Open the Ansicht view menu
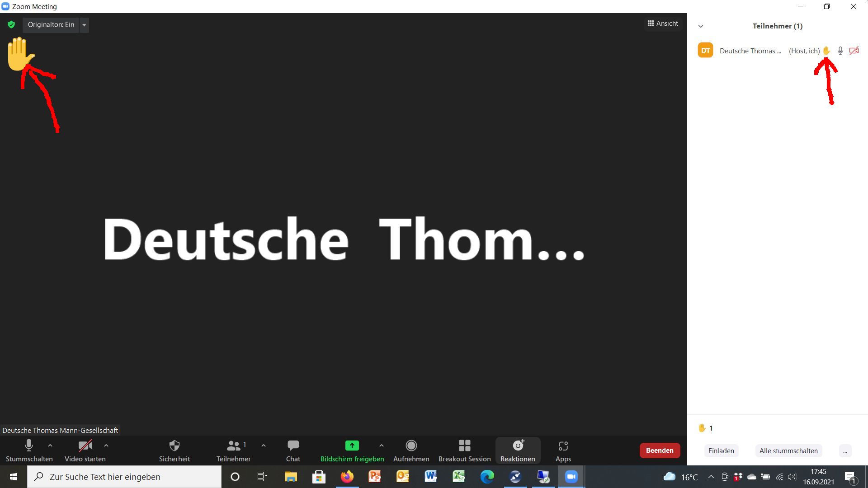 coord(663,23)
